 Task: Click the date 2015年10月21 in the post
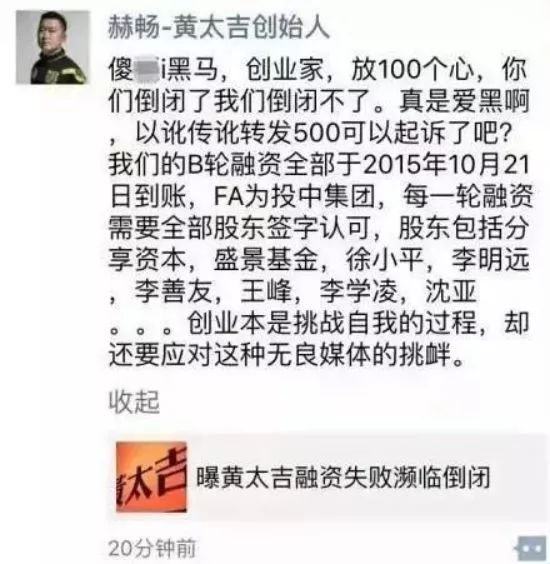[446, 165]
